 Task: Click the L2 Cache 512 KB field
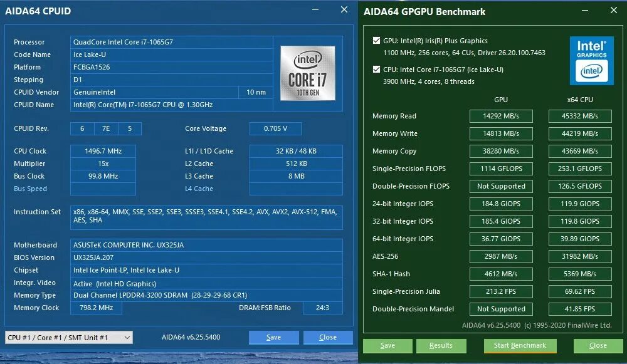tap(296, 164)
